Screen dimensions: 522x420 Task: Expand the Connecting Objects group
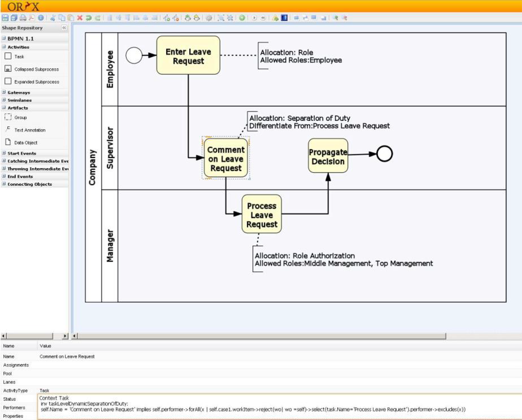(4, 184)
